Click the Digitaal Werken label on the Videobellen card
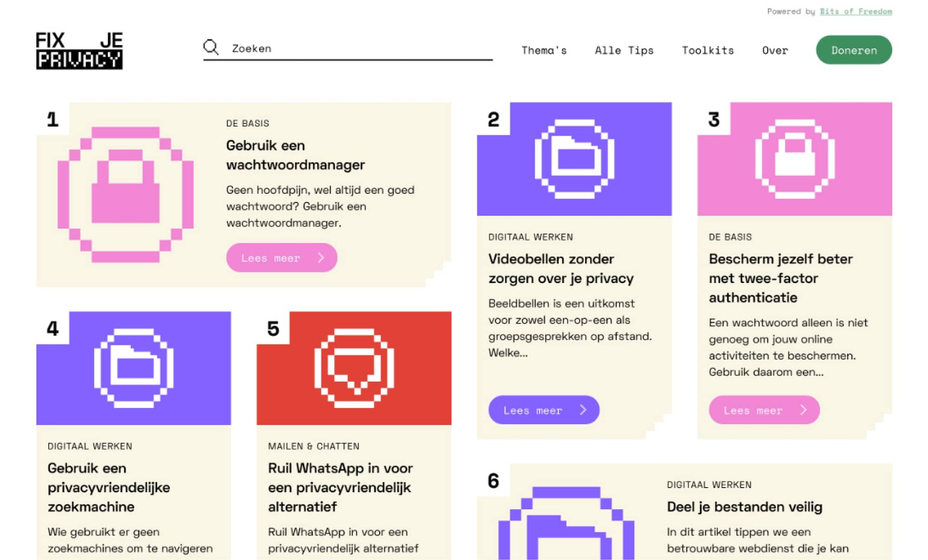Image resolution: width=928 pixels, height=560 pixels. [x=530, y=237]
